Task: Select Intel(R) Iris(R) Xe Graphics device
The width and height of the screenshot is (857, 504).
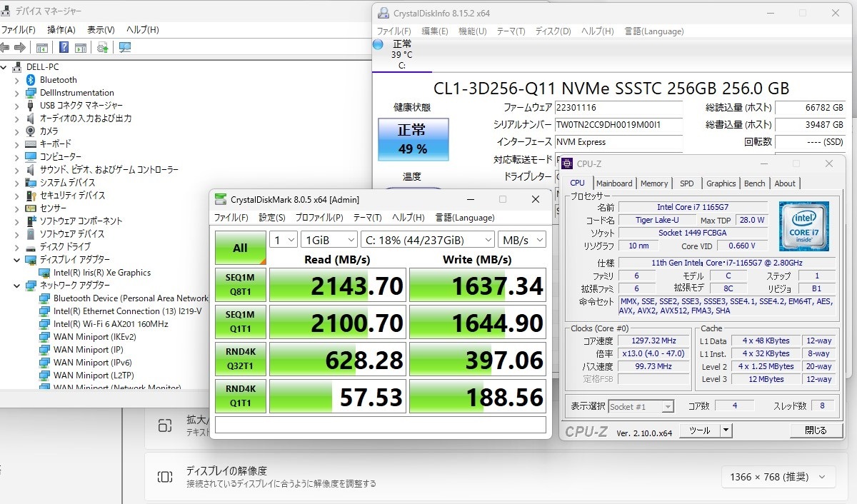Action: click(x=102, y=273)
